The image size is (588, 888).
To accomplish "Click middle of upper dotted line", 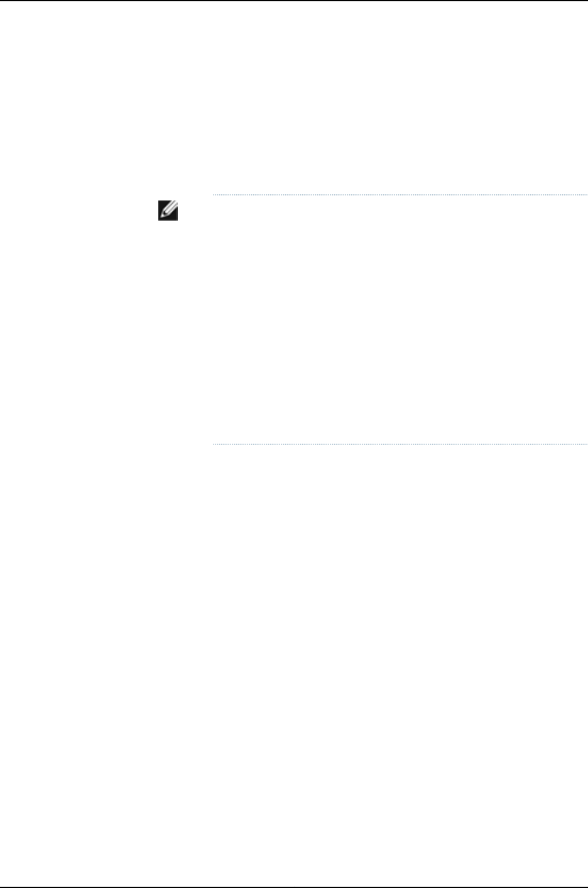I will point(400,195).
